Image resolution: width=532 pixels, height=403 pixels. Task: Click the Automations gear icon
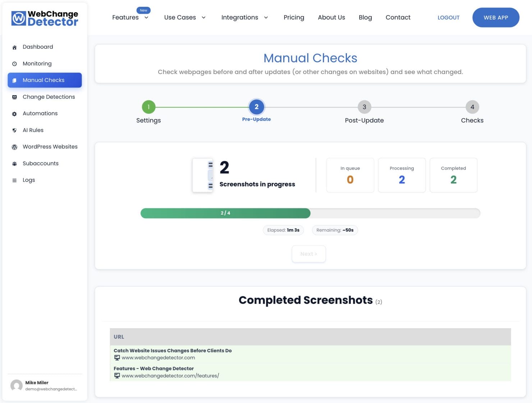14,114
